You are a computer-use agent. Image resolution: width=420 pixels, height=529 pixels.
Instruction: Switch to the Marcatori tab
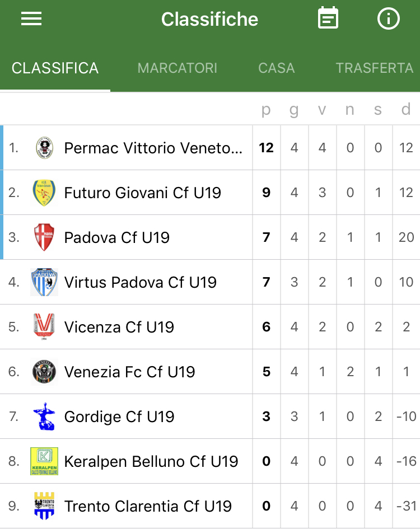(178, 68)
